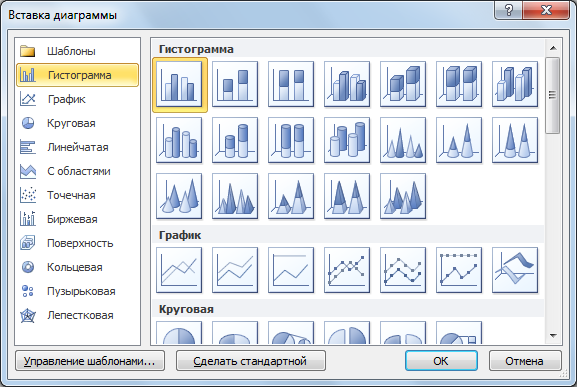Choose clustered cone chart
Screen dimensions: 577x387
pos(403,140)
